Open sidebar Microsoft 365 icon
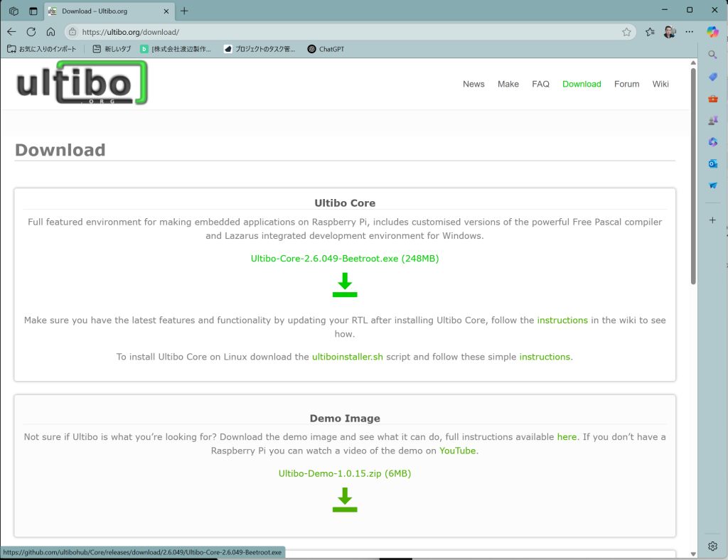Screen dimensions: 728x560 click(x=712, y=142)
